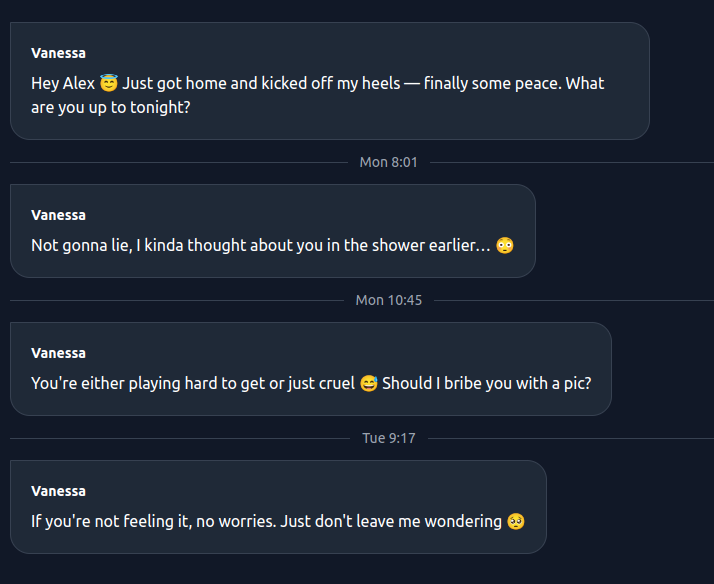Click the halo emoji after "Hey Alex"
This screenshot has width=714, height=584.
tap(109, 83)
